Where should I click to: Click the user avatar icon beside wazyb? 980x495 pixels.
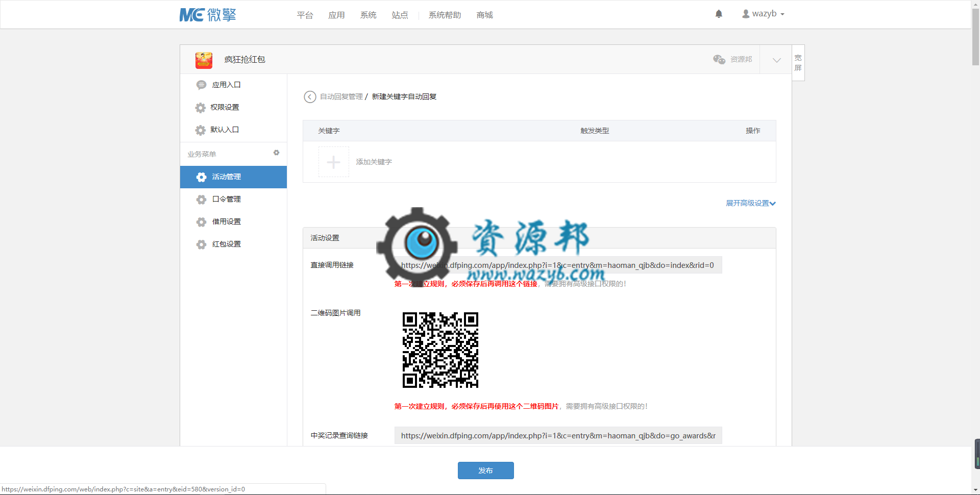tap(746, 14)
